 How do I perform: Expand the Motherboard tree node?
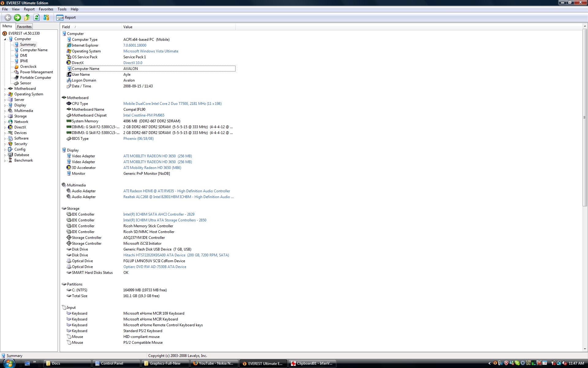(x=5, y=89)
